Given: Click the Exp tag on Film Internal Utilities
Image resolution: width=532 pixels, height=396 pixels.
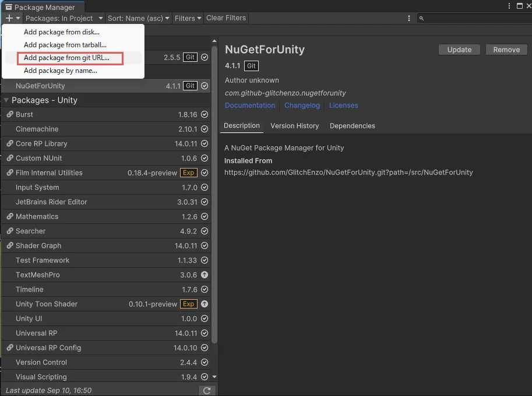Looking at the screenshot, I should pyautogui.click(x=188, y=173).
